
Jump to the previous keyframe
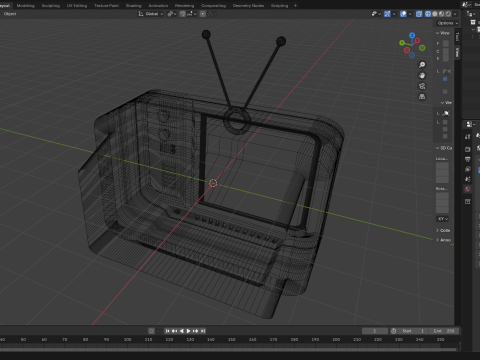(x=174, y=331)
